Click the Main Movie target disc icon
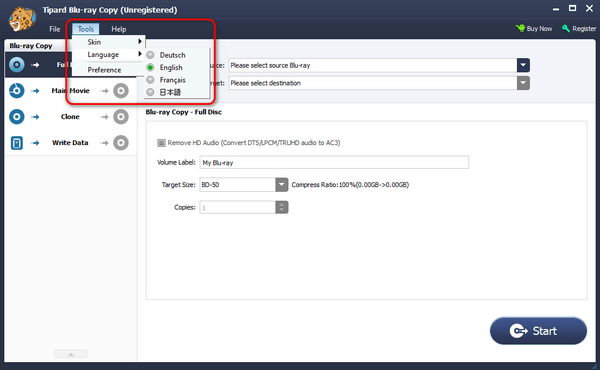Screen dimensions: 600x370 click(121, 91)
